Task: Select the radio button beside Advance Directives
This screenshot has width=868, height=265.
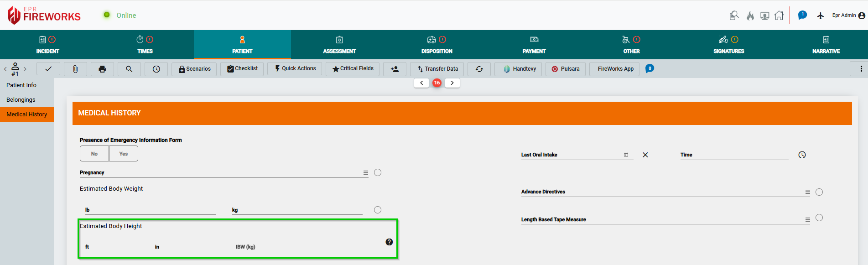Action: 819,192
